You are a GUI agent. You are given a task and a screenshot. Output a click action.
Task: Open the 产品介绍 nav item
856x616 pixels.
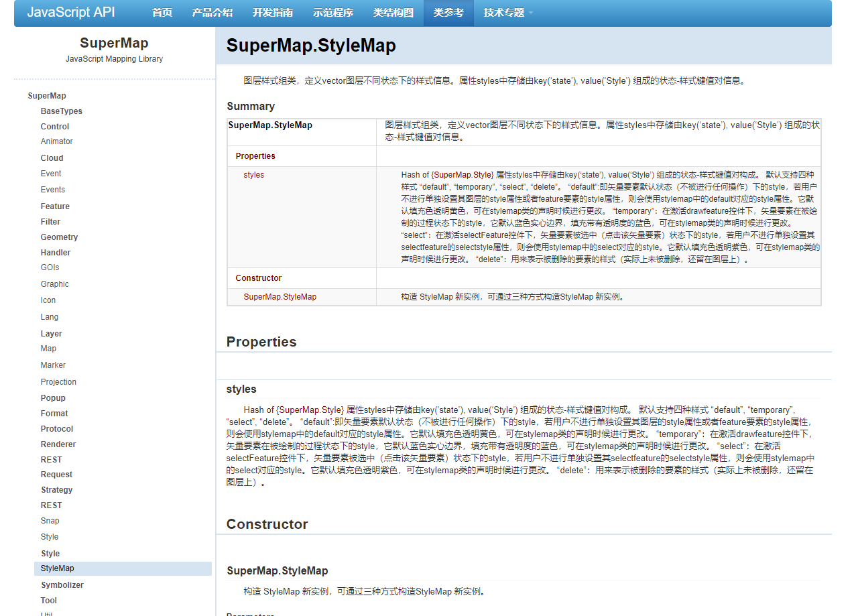click(212, 13)
